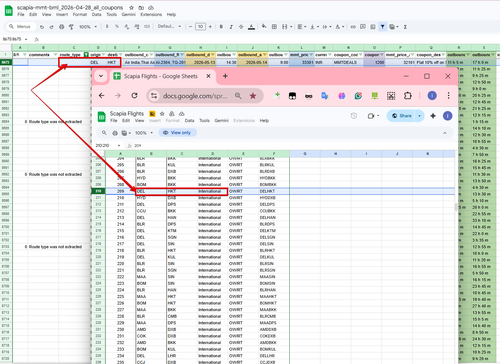Select cell MMTDEALS in back sheet
500x364 pixels.
coord(348,62)
